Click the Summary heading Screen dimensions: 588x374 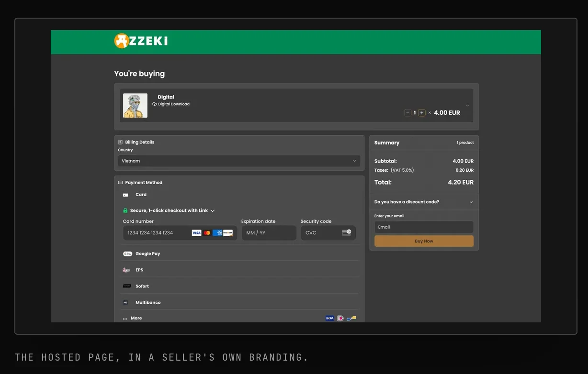(387, 143)
